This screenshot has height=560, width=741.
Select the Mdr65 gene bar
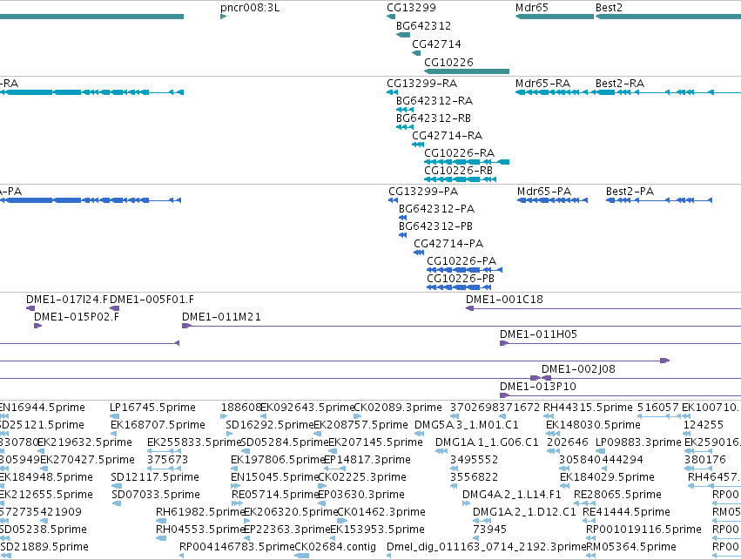[555, 17]
